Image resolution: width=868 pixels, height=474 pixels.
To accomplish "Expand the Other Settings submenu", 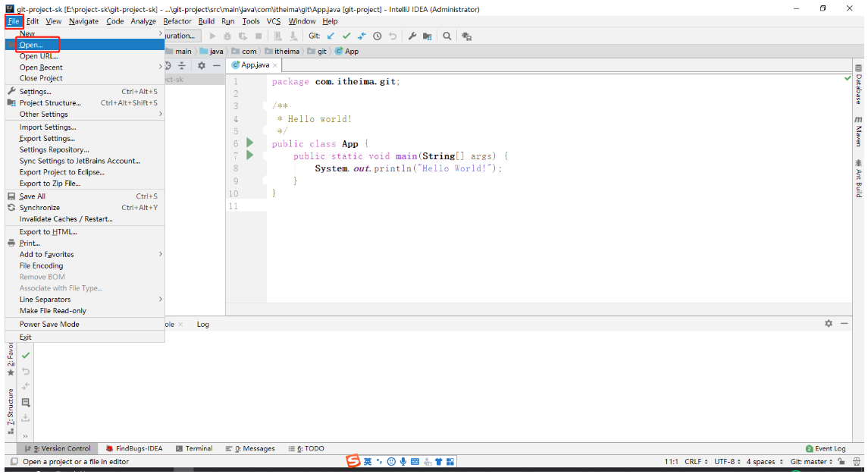I will 85,114.
